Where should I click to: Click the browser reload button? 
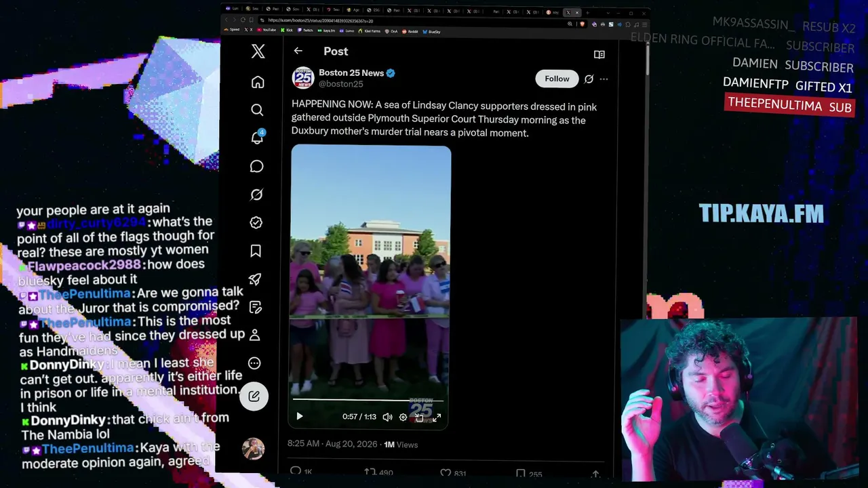click(x=243, y=20)
